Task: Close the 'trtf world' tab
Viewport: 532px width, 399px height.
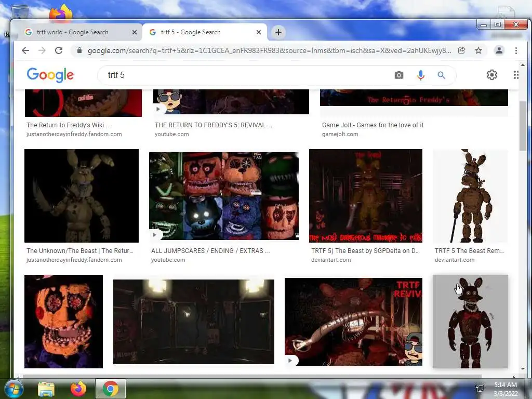Action: point(135,32)
